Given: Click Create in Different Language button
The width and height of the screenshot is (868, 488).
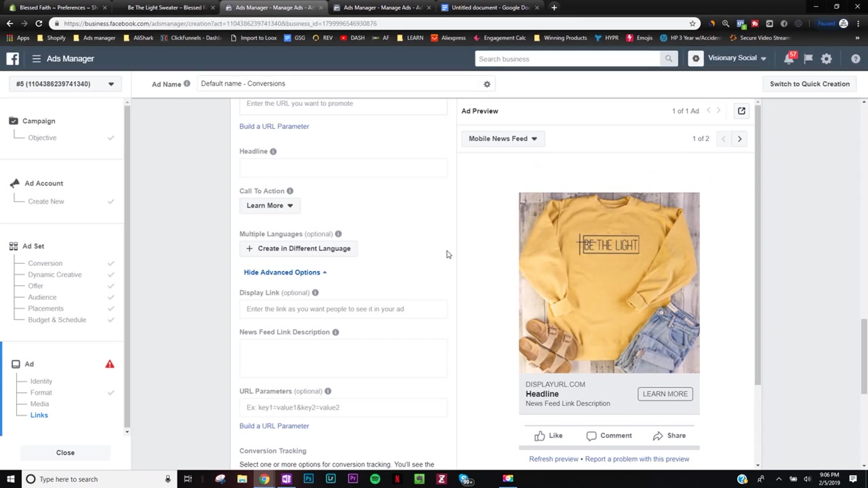Looking at the screenshot, I should coord(299,248).
